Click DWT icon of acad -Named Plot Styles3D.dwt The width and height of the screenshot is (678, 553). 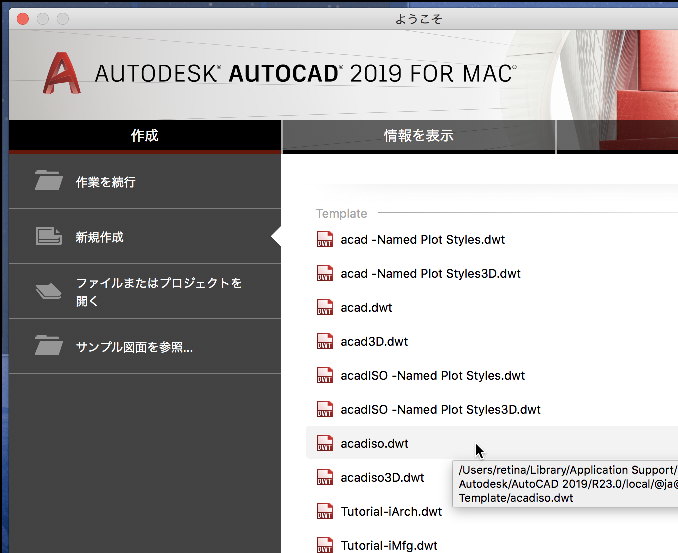point(325,273)
